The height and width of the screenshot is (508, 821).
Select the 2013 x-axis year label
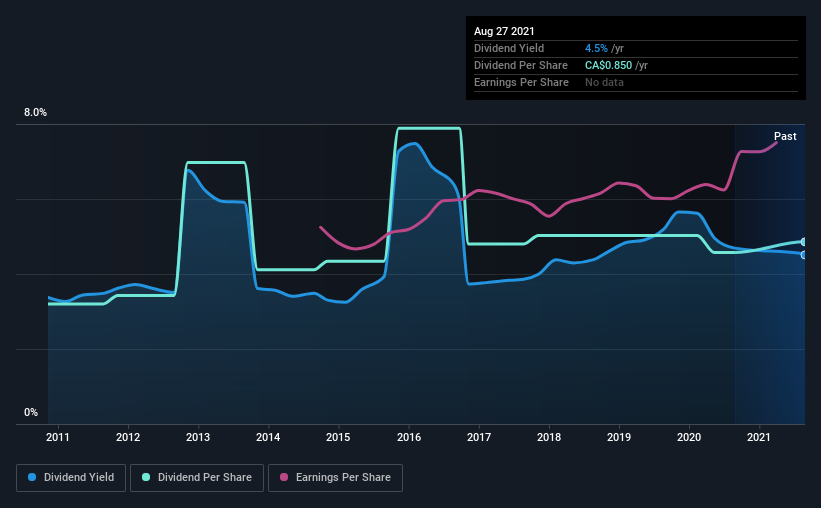point(198,437)
